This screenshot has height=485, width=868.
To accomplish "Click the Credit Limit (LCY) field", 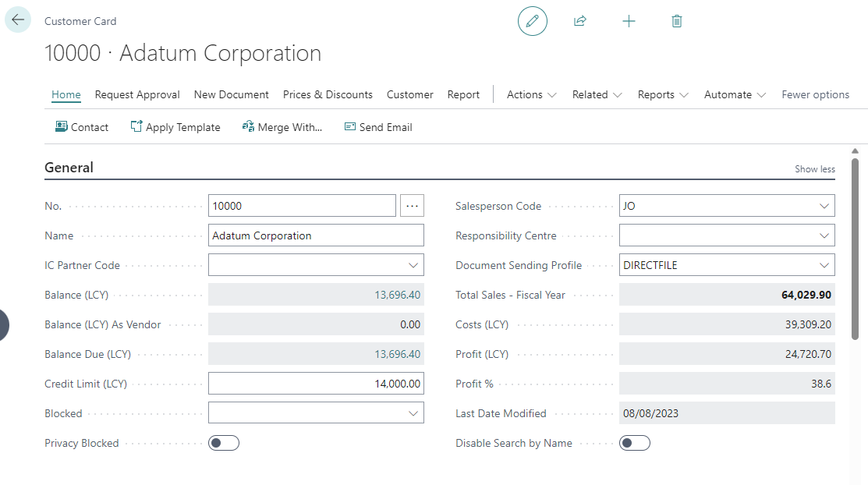I will click(x=316, y=384).
